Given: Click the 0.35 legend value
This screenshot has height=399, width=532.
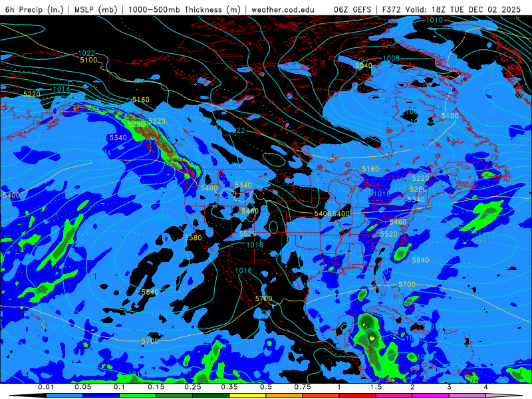Looking at the screenshot, I should coord(229,387).
